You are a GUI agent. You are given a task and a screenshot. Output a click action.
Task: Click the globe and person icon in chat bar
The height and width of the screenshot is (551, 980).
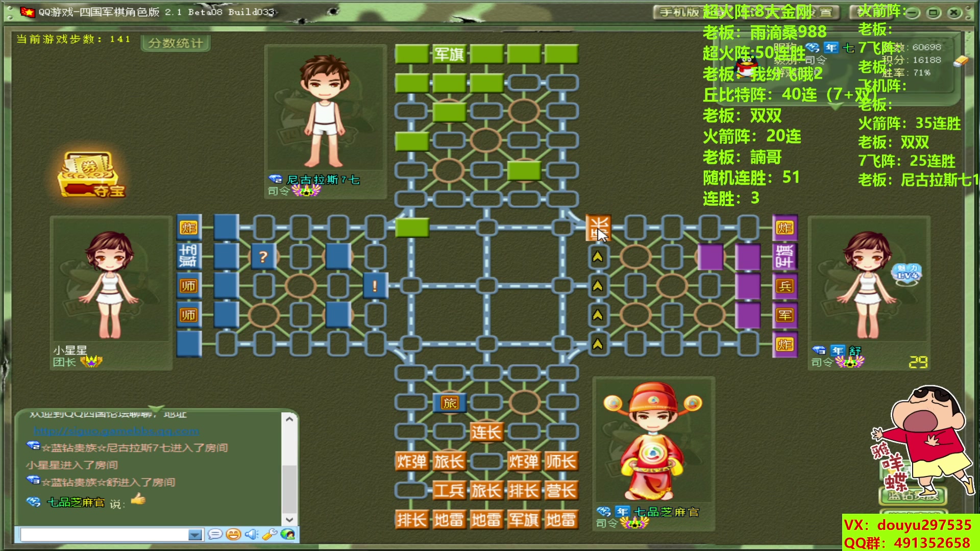click(288, 534)
